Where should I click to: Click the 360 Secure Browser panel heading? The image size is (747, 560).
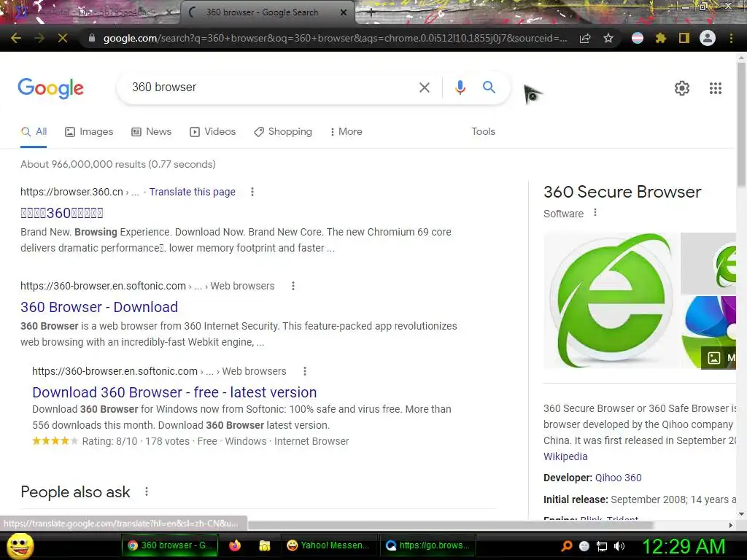(x=622, y=192)
